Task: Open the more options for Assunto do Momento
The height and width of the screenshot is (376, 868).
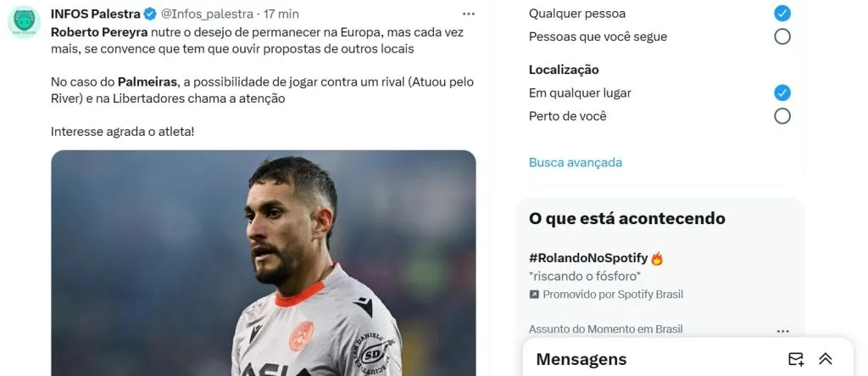Action: pos(782,331)
